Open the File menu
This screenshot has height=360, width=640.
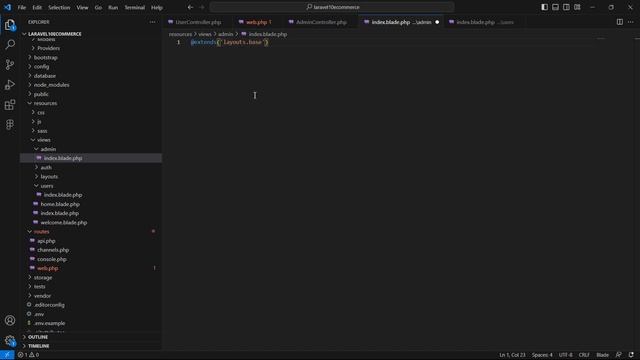pos(22,7)
